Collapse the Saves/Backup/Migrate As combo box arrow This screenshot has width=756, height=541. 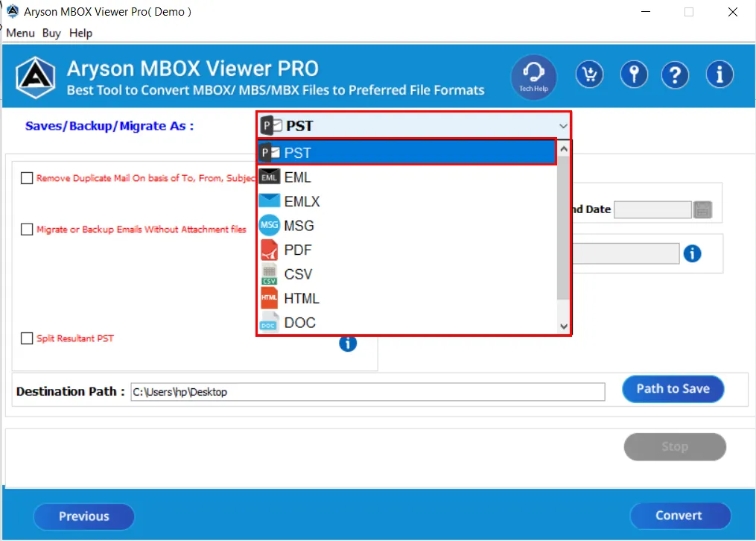click(x=562, y=126)
